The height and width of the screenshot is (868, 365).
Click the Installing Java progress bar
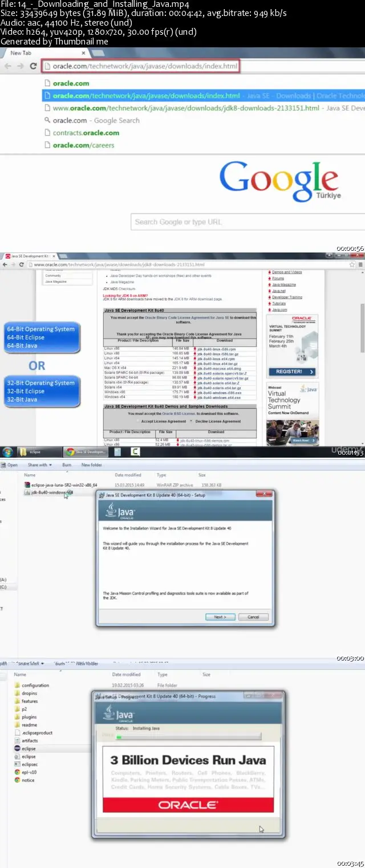(188, 737)
